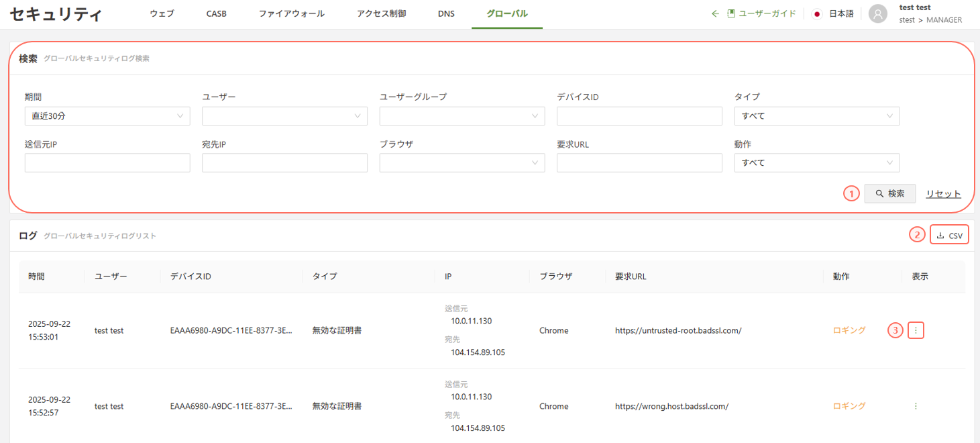
Task: Click the デバイスID input field
Action: [x=639, y=116]
